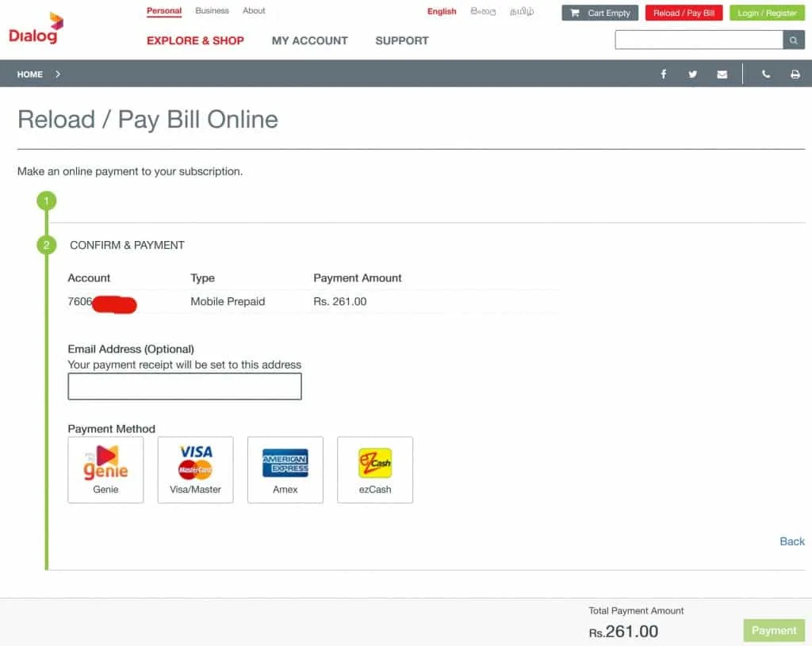The height and width of the screenshot is (646, 812).
Task: Pick ezCash as payment method
Action: 375,469
